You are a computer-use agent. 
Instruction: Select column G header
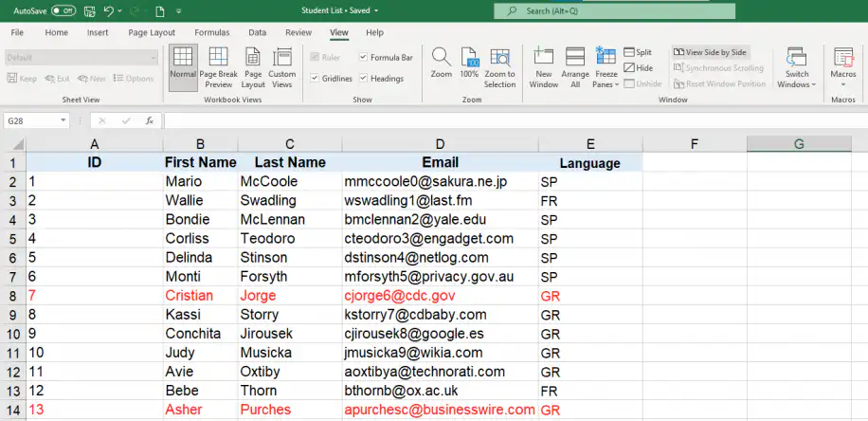point(799,144)
